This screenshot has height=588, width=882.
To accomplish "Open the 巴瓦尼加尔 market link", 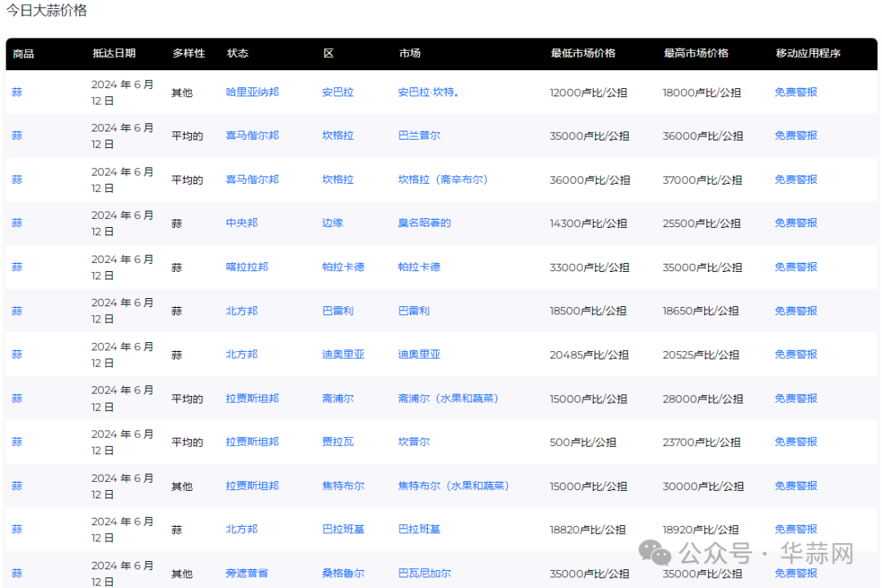I will click(424, 572).
